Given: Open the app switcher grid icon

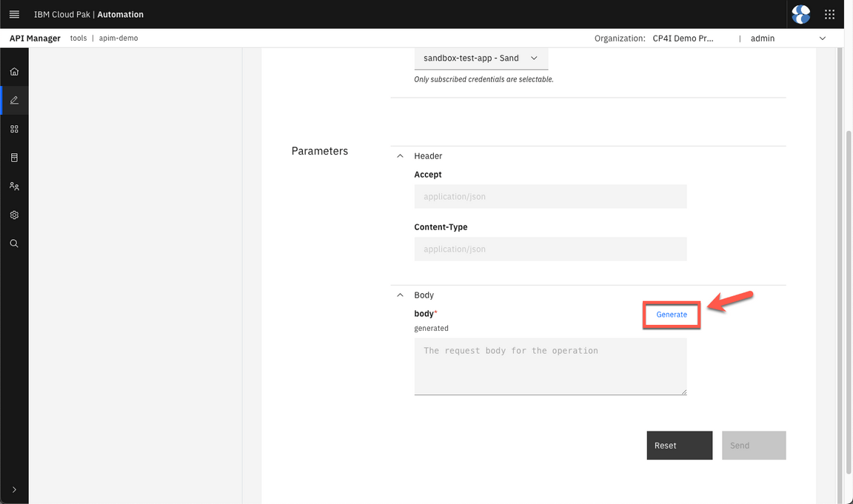Looking at the screenshot, I should click(830, 14).
